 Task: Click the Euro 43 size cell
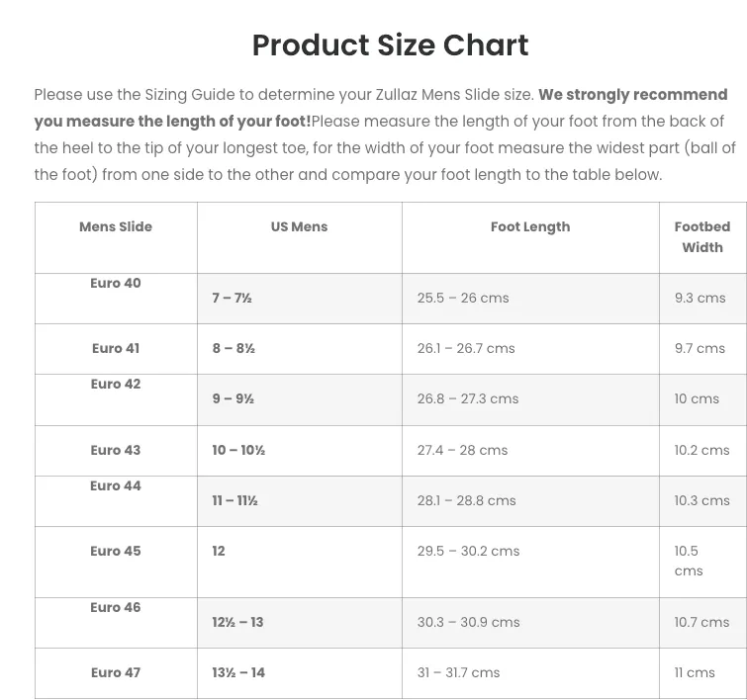pos(116,450)
